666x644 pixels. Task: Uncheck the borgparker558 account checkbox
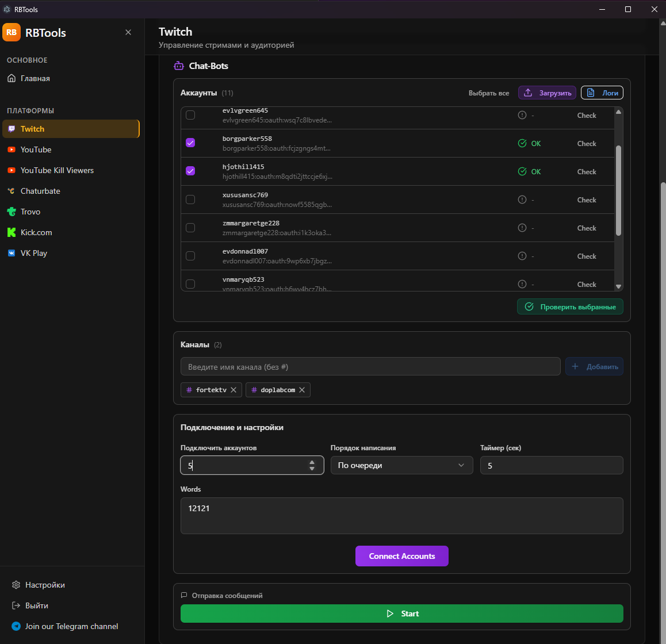[x=190, y=143]
